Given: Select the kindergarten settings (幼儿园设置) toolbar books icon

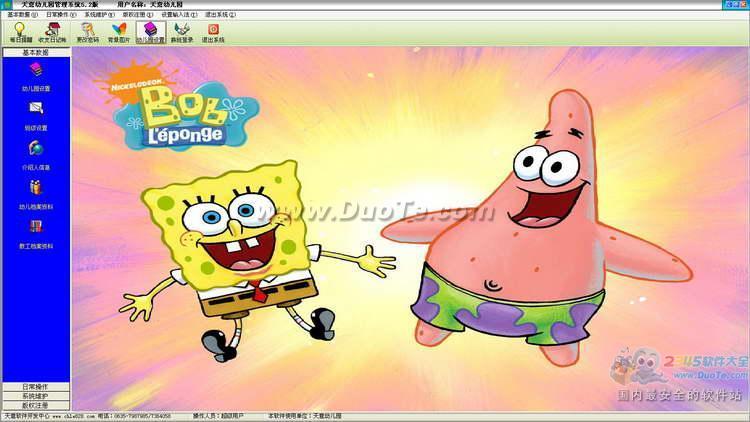Looking at the screenshot, I should pos(151,32).
